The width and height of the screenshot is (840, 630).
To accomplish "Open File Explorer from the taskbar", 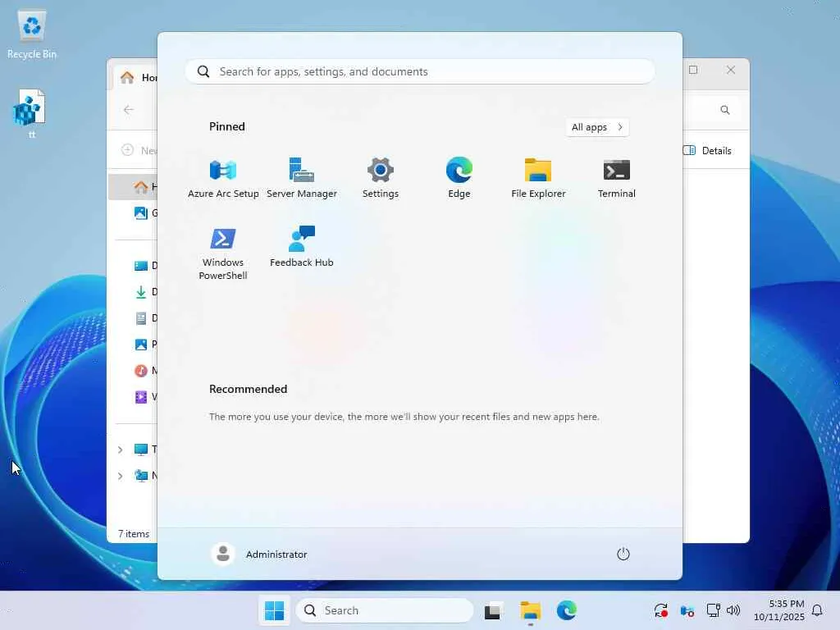I will click(531, 610).
